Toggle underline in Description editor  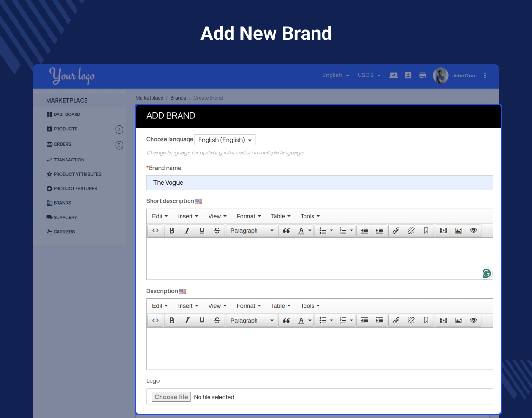click(x=202, y=321)
